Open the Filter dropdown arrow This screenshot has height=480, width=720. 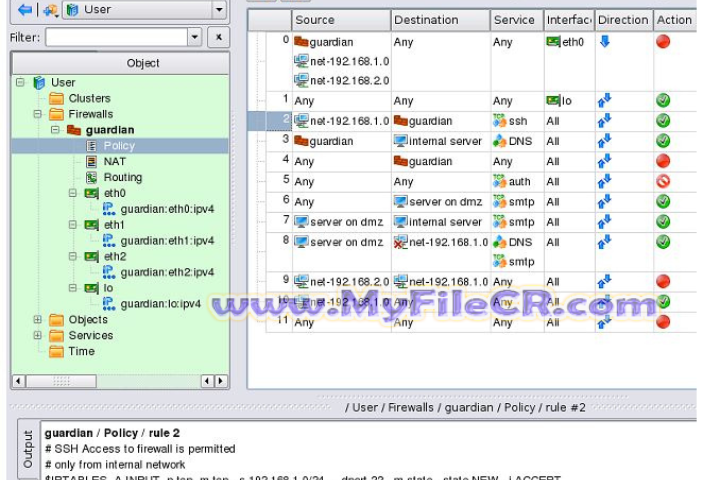click(195, 37)
